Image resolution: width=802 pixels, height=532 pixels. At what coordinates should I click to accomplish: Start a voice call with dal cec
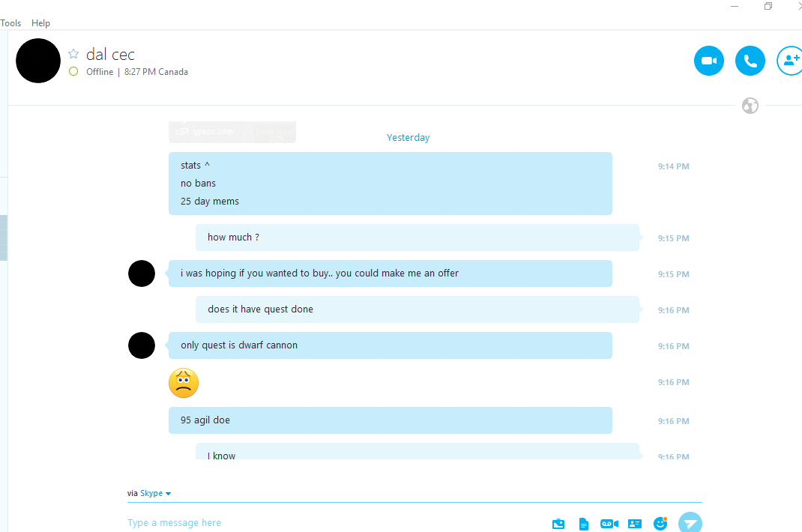click(x=750, y=61)
